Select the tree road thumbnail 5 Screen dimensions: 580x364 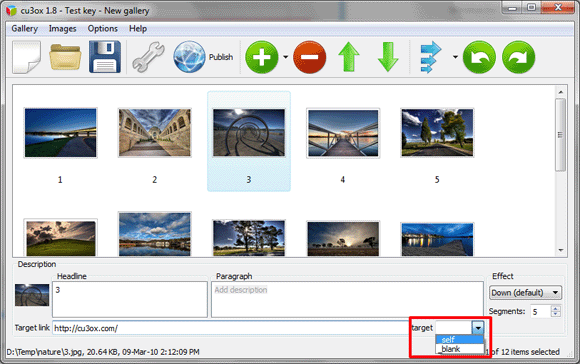[x=437, y=133]
